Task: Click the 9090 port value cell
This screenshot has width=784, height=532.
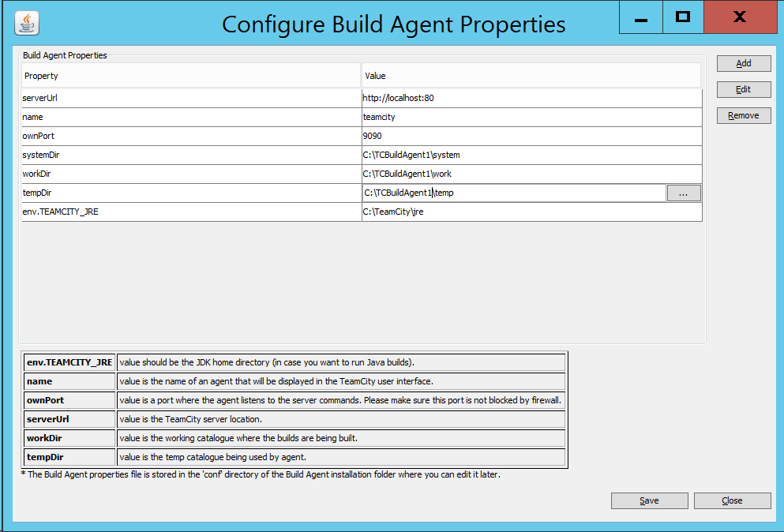Action: click(x=532, y=136)
